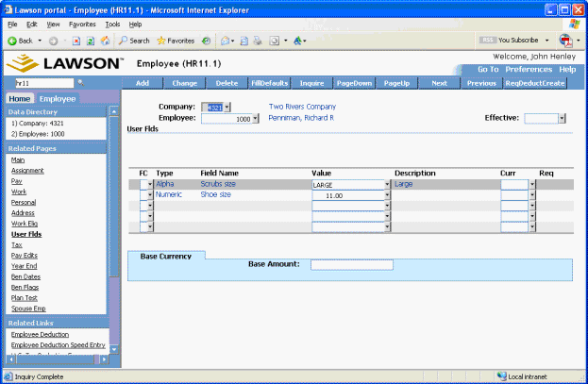Screen dimensions: 588x384
Task: Click the Home page icon
Action: pos(105,41)
